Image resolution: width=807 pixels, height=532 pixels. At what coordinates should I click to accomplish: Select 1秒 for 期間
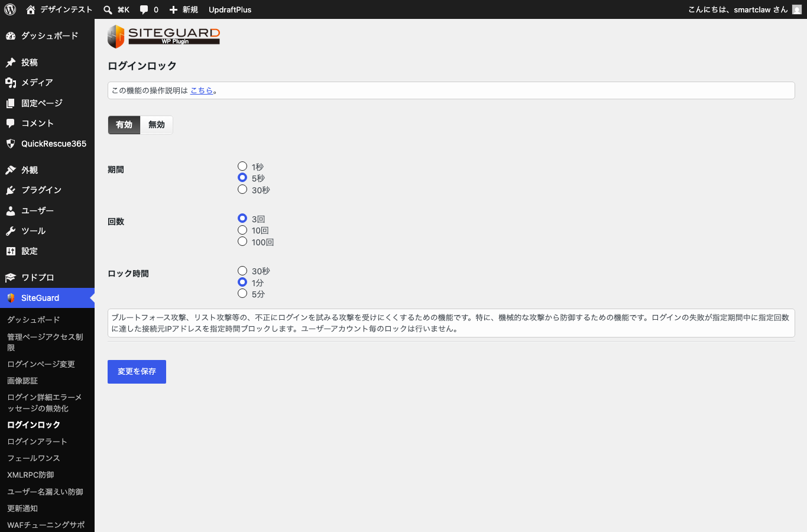click(x=242, y=166)
